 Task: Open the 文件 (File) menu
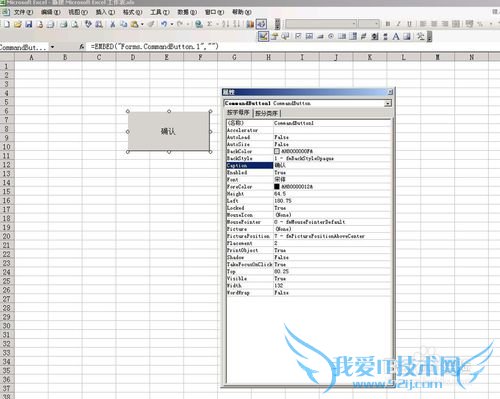click(23, 12)
